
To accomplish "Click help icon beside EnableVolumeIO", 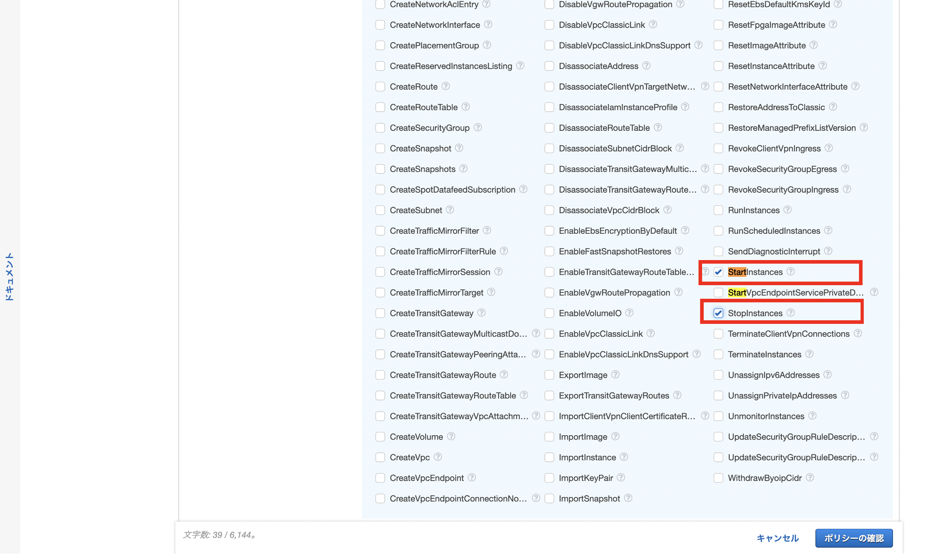I will click(629, 313).
